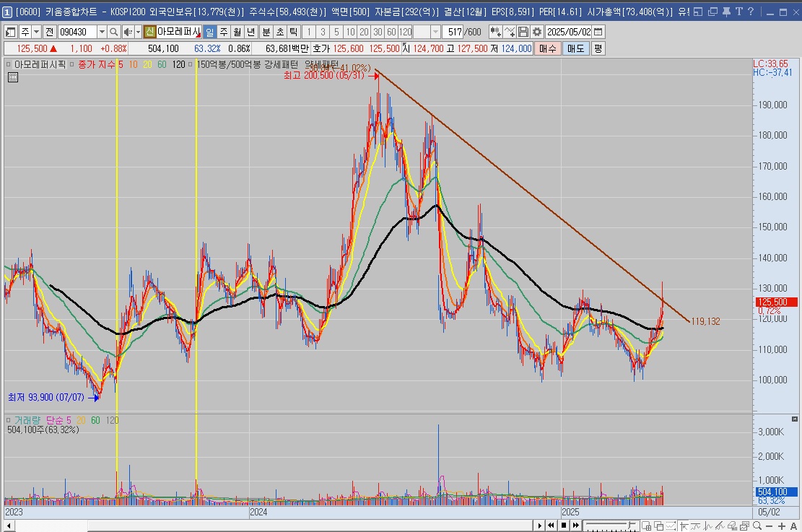This screenshot has width=802, height=532.
Task: Click the trend line drawing icon
Action: (720, 526)
